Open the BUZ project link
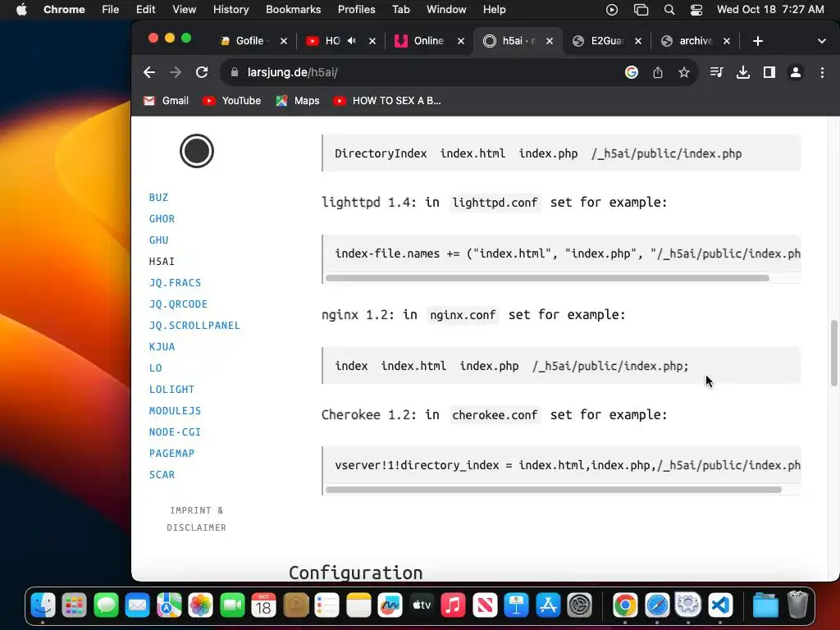 [158, 197]
